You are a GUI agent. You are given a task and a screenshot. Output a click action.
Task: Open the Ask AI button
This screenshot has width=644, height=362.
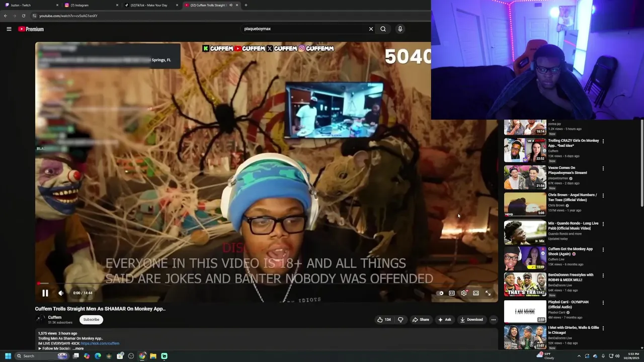(x=444, y=320)
